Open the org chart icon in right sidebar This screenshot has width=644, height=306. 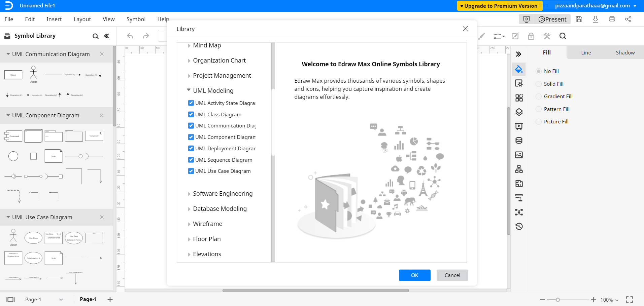pyautogui.click(x=519, y=169)
